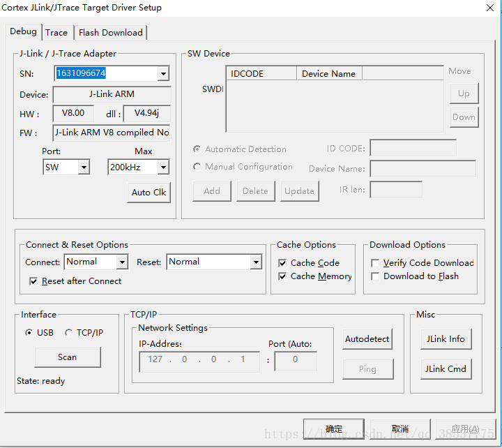Click the Port (Auto) field
The height and width of the screenshot is (448, 502).
tap(296, 361)
